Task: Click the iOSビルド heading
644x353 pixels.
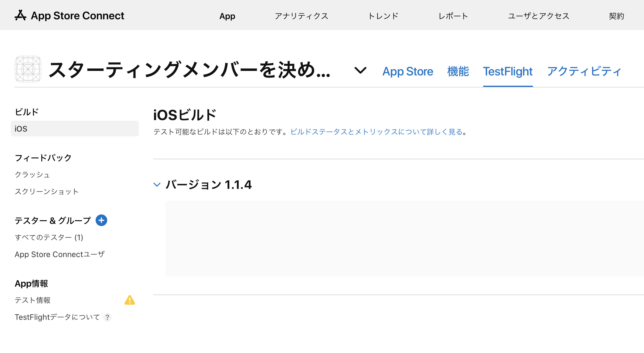Action: 184,115
